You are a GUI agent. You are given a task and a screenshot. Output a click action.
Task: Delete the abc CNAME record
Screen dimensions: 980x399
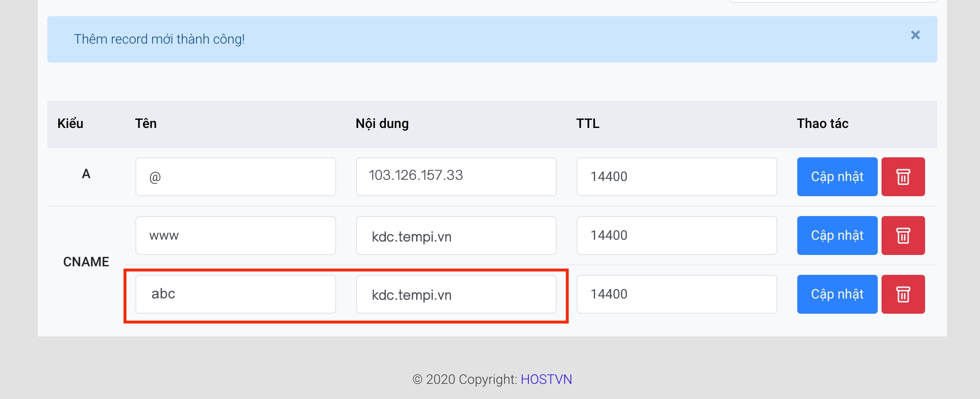pyautogui.click(x=903, y=294)
